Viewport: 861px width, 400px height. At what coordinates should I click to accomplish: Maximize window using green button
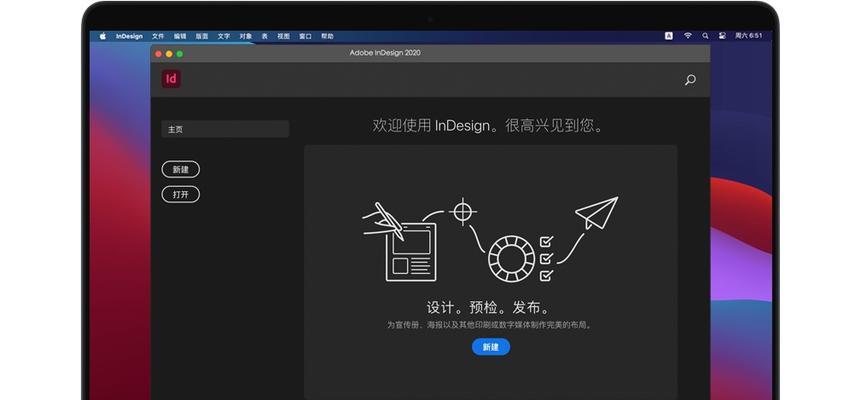180,54
